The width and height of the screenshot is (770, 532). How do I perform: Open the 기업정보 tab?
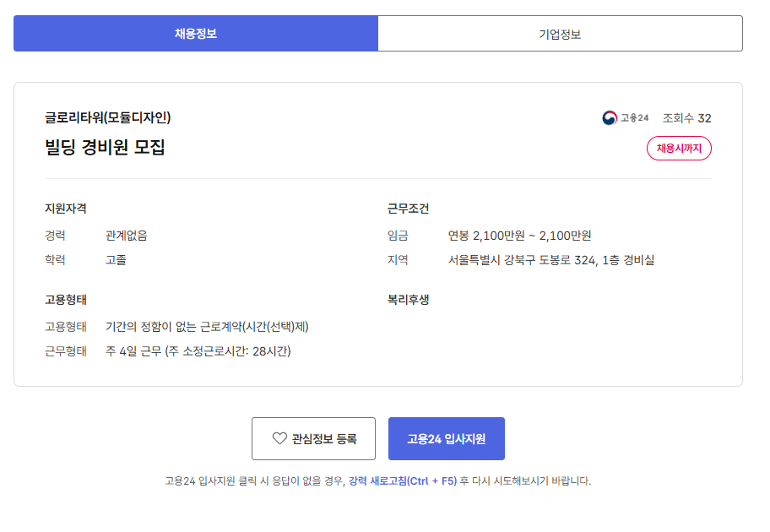pyautogui.click(x=561, y=34)
